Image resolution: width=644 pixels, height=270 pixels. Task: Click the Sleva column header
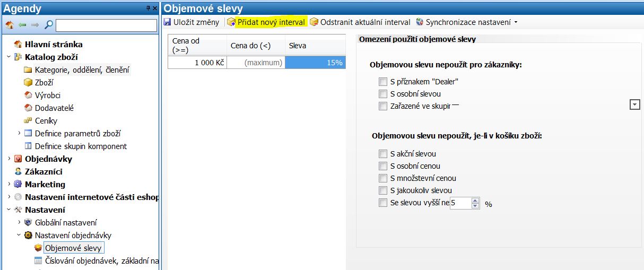(315, 46)
